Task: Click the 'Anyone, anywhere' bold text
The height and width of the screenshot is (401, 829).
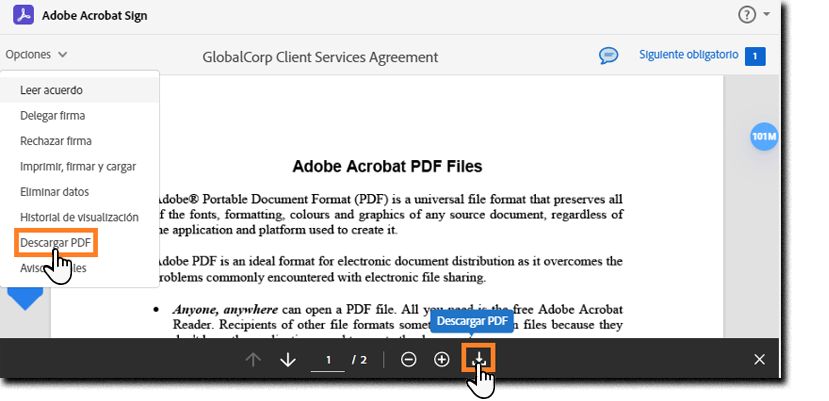Action: tap(225, 309)
